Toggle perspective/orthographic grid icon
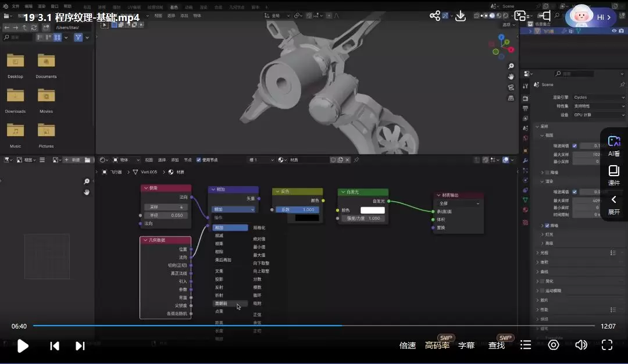The height and width of the screenshot is (364, 628). click(511, 98)
